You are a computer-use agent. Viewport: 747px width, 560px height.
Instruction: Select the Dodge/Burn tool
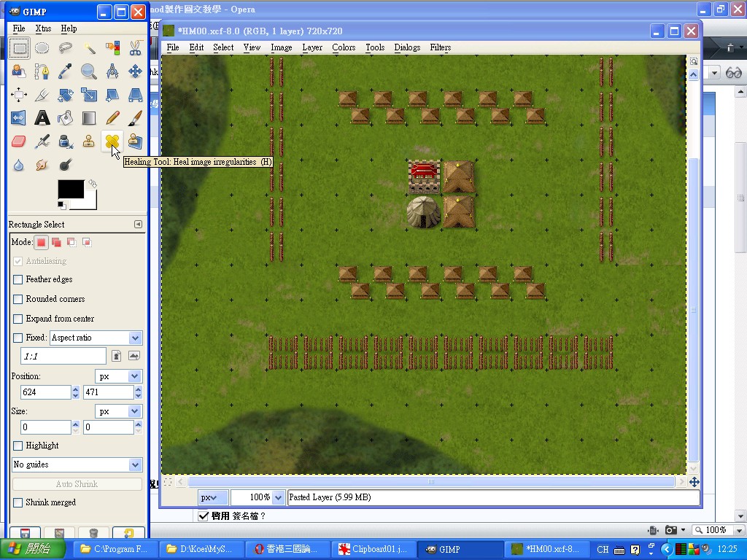point(65,165)
